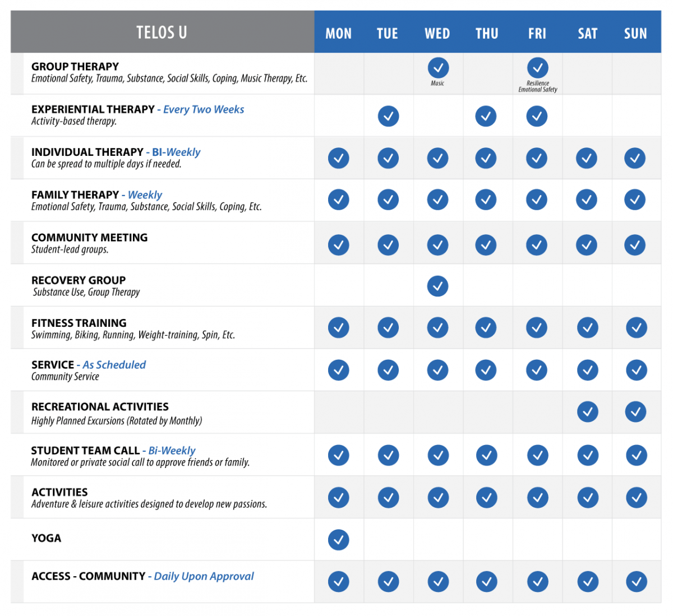Click the Yoga checkmark under MON
The image size is (673, 616).
338,540
